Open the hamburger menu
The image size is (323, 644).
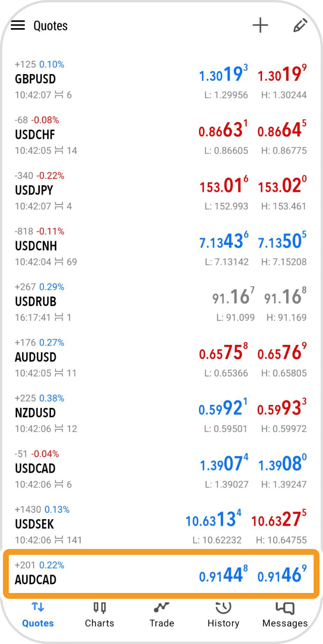(18, 26)
